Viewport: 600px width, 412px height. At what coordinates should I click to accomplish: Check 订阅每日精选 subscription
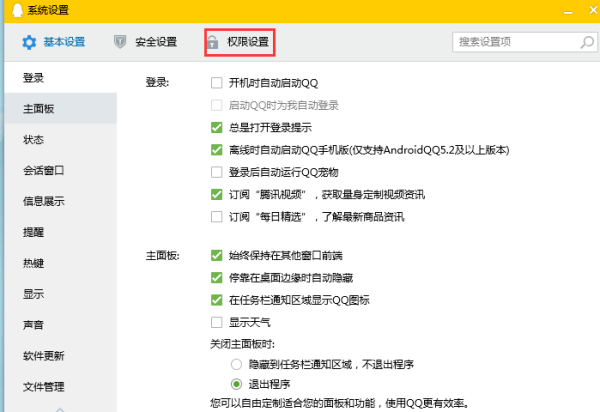(x=217, y=217)
